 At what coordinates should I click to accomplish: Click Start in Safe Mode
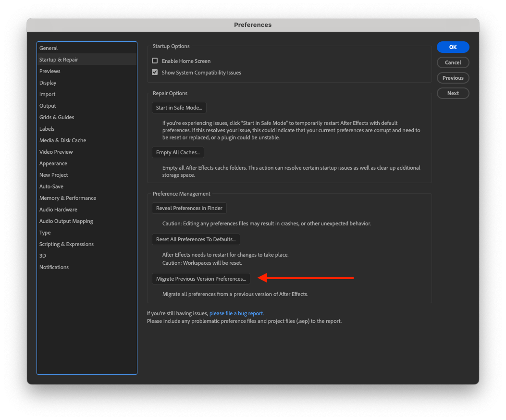pos(179,108)
